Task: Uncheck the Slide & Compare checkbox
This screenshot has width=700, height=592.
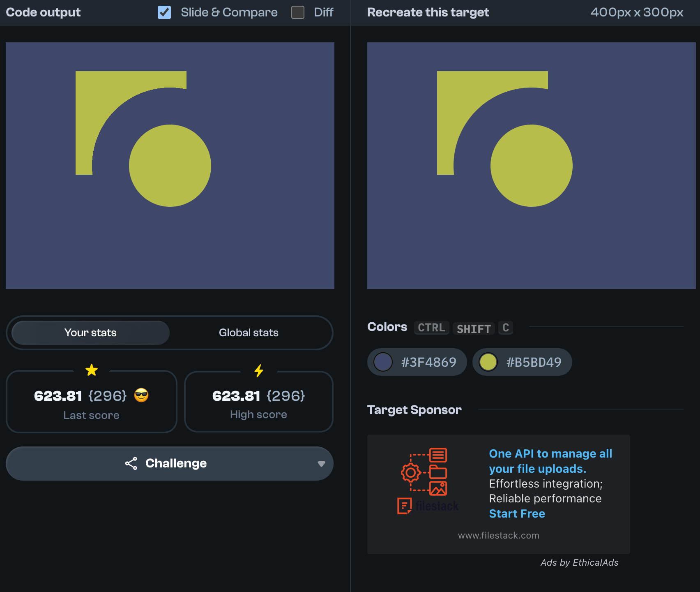Action: [164, 12]
